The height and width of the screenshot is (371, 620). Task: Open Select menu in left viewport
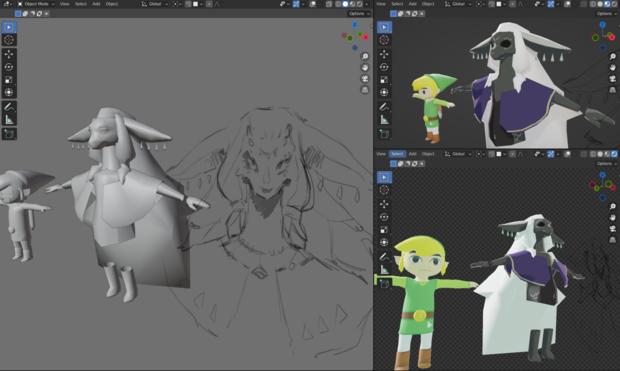81,4
